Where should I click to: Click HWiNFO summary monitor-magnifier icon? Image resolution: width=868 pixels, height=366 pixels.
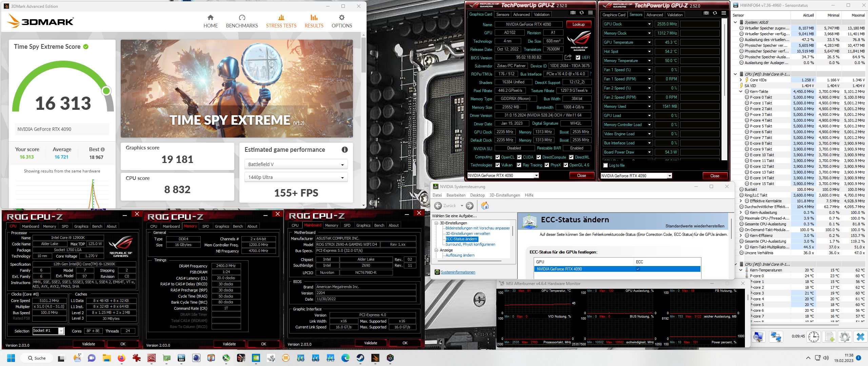click(x=758, y=337)
